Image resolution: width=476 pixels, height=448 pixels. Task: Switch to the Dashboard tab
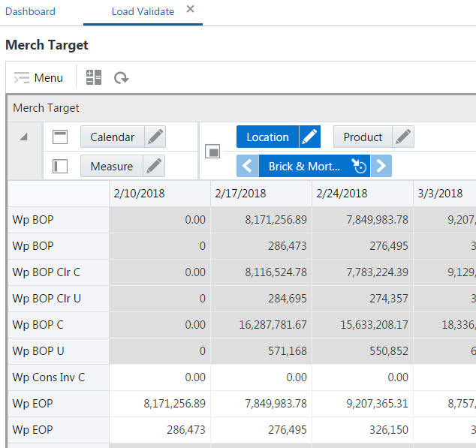tap(30, 11)
